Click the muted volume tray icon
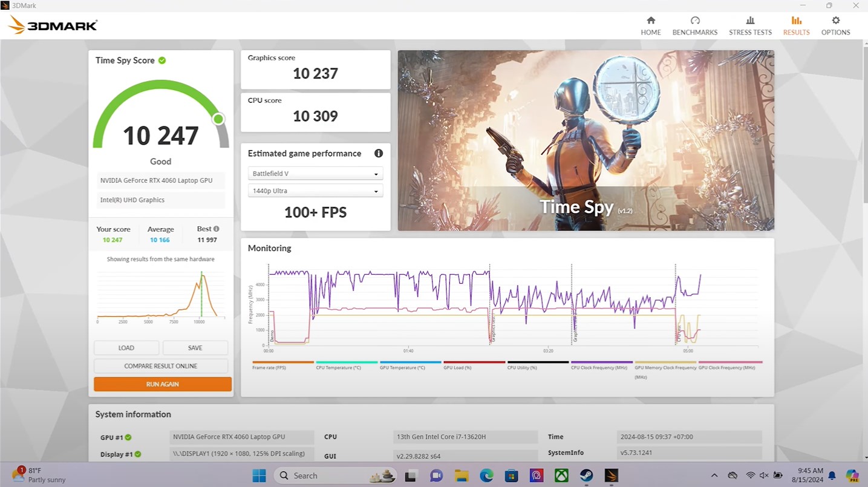 click(x=764, y=476)
